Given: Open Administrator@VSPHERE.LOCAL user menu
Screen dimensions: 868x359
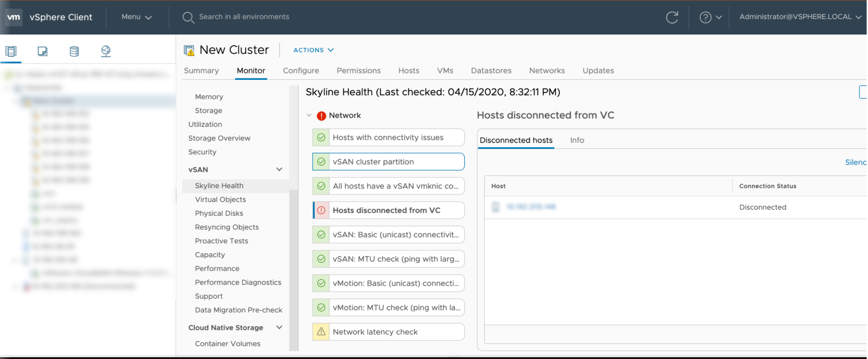Looking at the screenshot, I should coord(800,17).
